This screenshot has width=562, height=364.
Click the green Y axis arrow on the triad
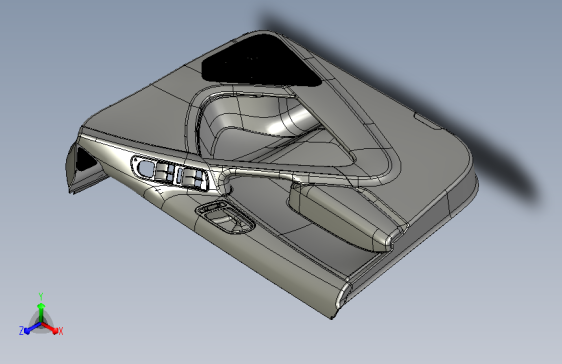click(41, 312)
